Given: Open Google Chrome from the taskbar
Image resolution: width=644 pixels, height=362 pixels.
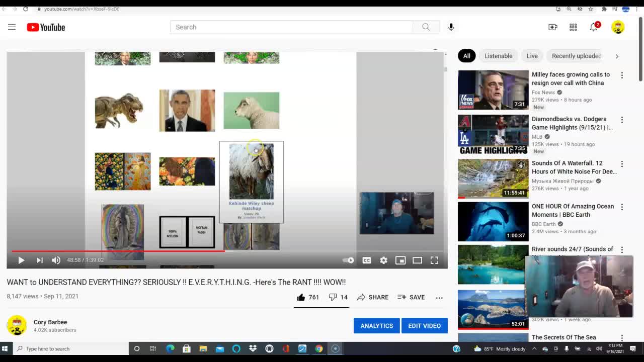Looking at the screenshot, I should (319, 348).
